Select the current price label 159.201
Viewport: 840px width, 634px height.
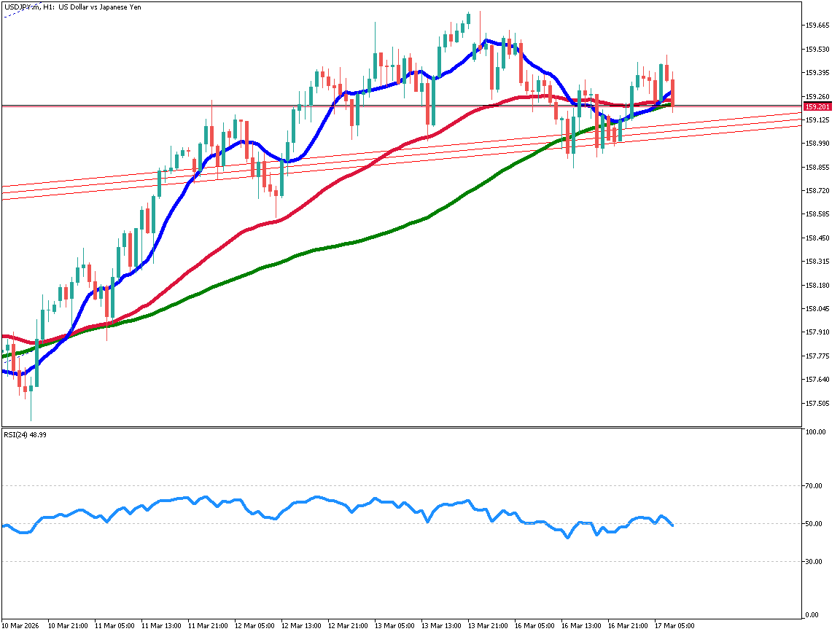click(817, 106)
